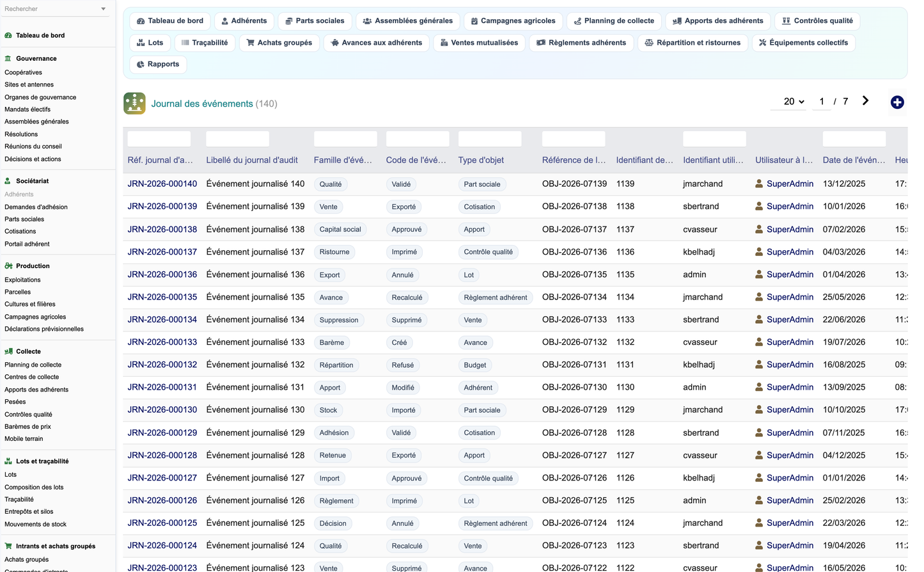Open the Traçabilité top tab
The height and width of the screenshot is (572, 924).
tap(205, 43)
